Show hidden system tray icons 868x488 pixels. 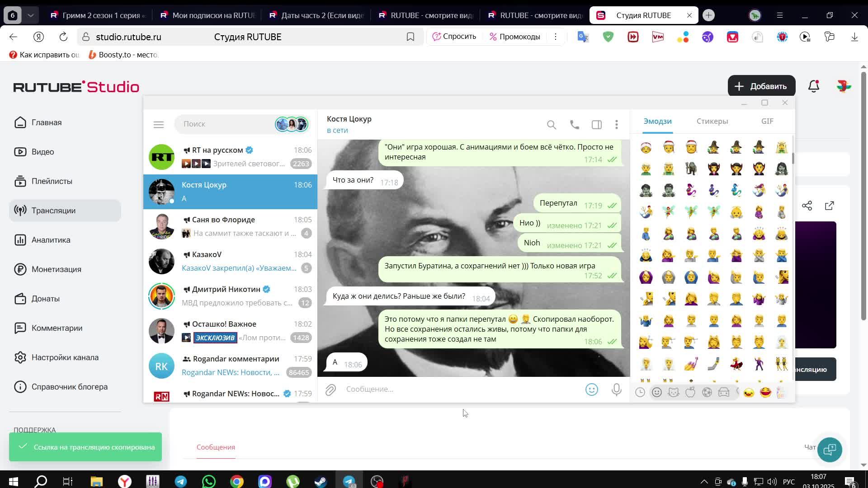[x=704, y=482]
